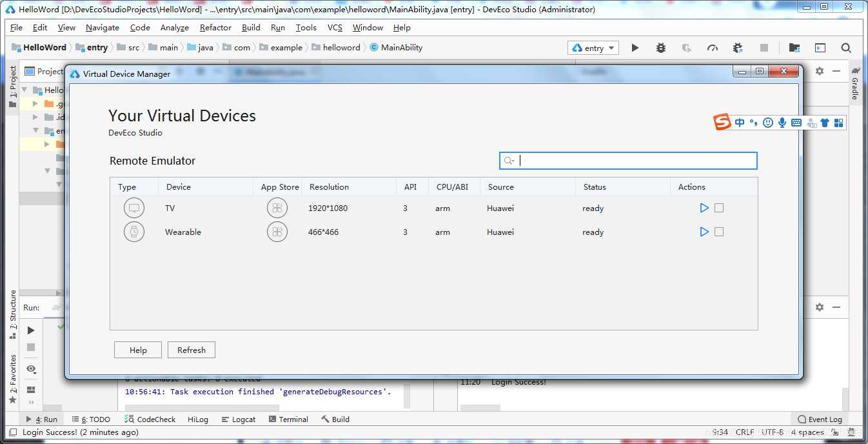Open the Gradle side tab
The height and width of the screenshot is (444, 868).
pyautogui.click(x=855, y=83)
